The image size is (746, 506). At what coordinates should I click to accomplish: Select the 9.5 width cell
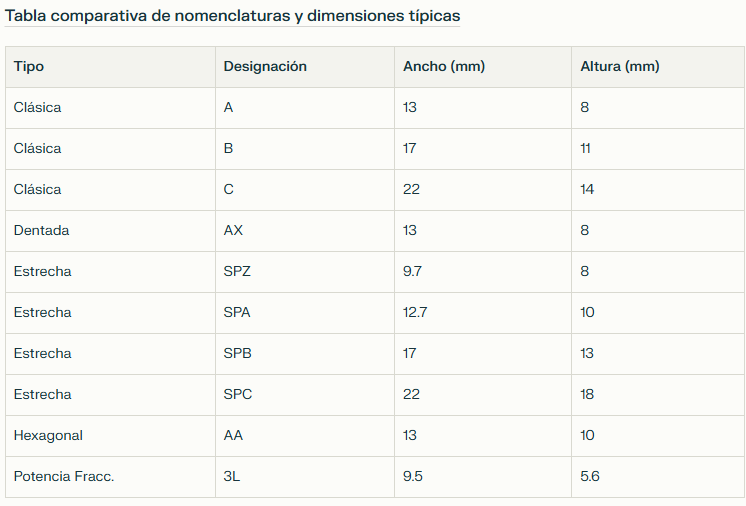483,477
